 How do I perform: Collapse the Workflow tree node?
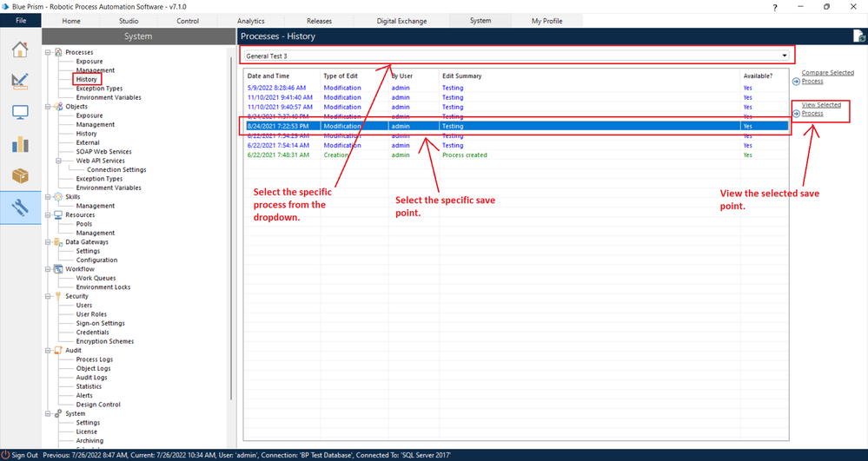pyautogui.click(x=48, y=269)
